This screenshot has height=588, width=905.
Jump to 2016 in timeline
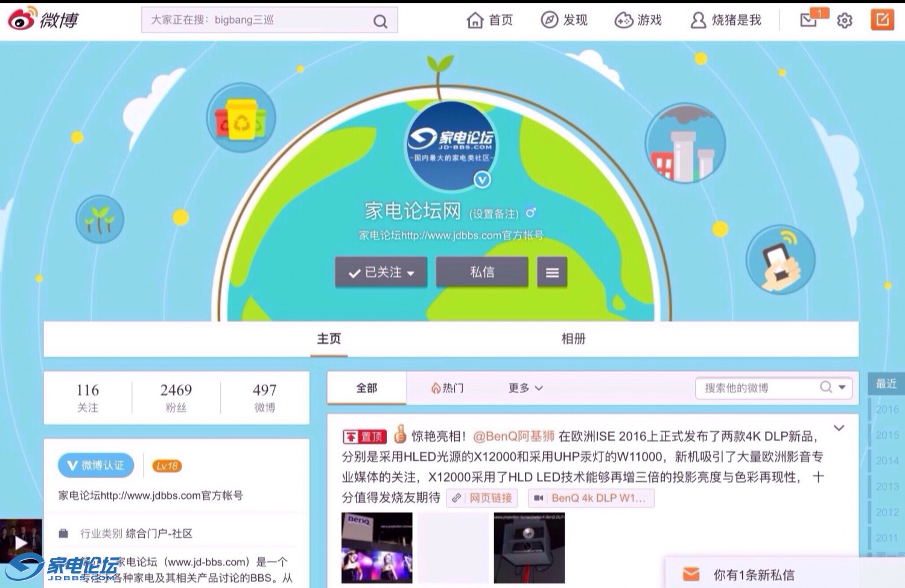click(887, 409)
